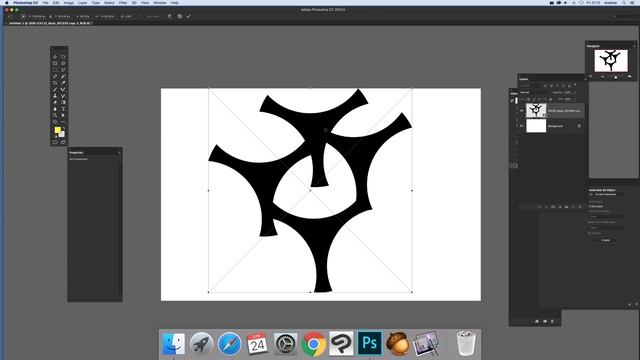Click the Navigator zoom slider
Viewport: 640px width, 360px height.
click(x=616, y=76)
